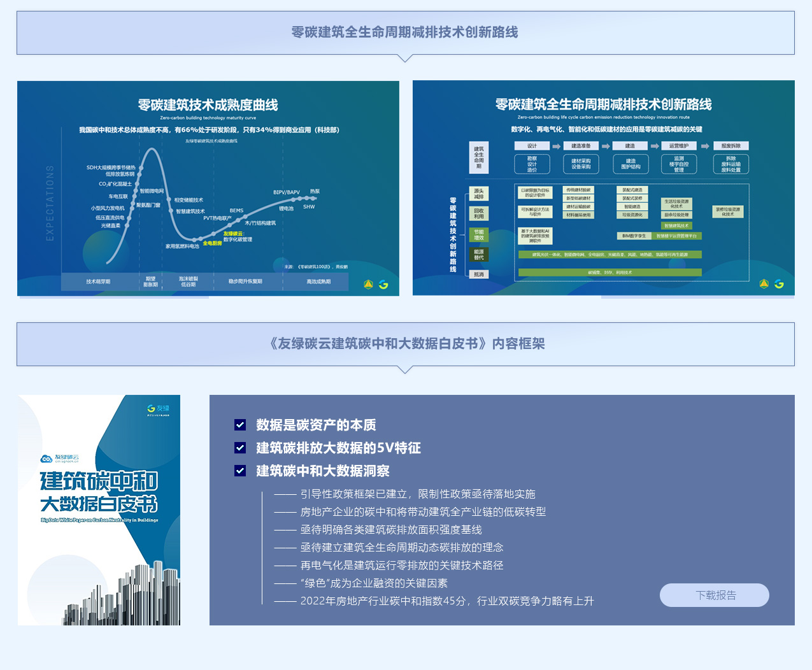Click the 建筑全生命周期 box in the route slide
This screenshot has width=812, height=670.
tap(479, 157)
